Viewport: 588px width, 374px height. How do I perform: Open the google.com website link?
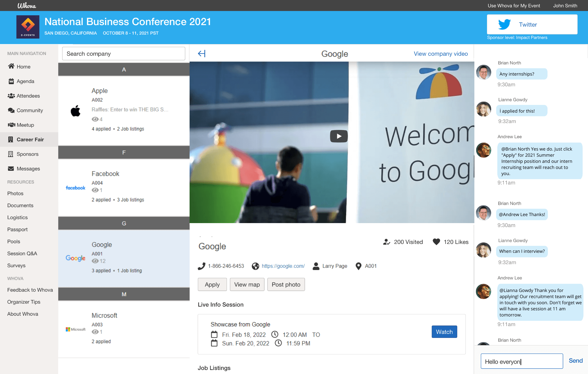(283, 266)
